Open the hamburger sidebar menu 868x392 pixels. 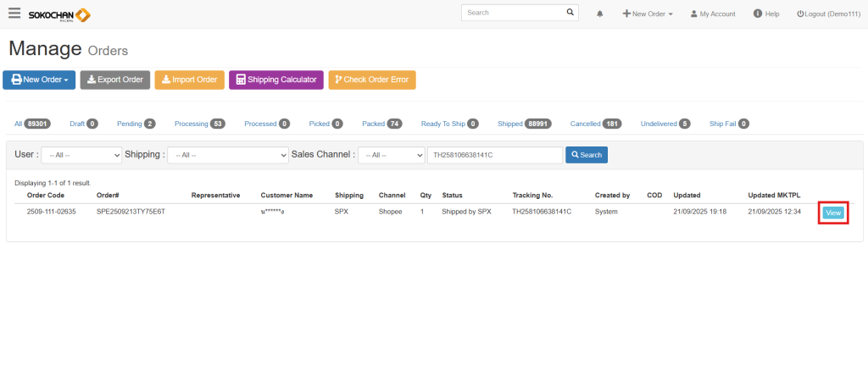click(14, 14)
